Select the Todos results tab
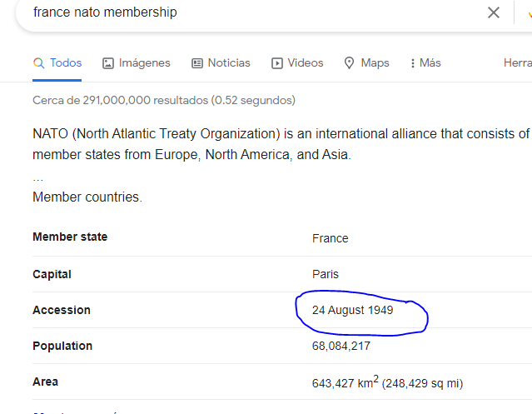Viewport: 532px width, 414px height. coord(66,63)
